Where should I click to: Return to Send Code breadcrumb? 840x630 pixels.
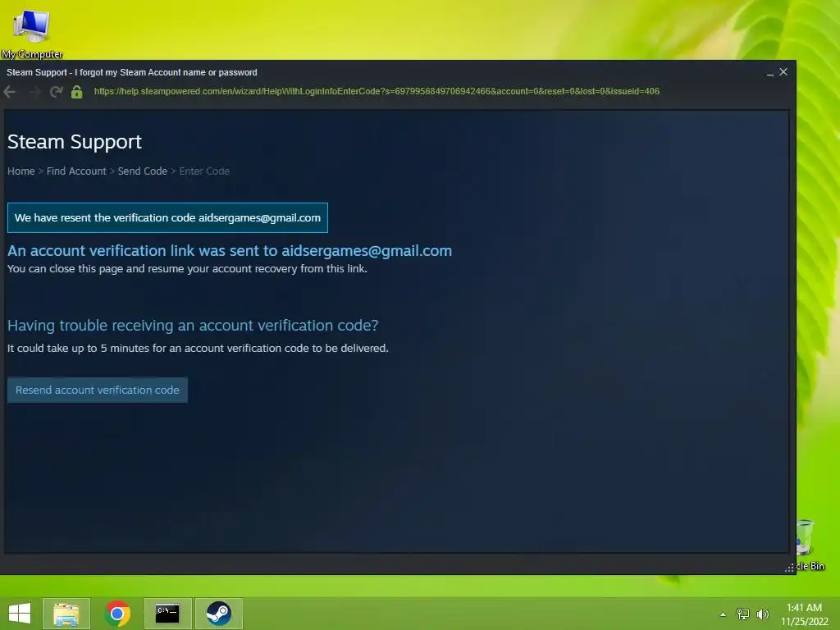(x=143, y=171)
